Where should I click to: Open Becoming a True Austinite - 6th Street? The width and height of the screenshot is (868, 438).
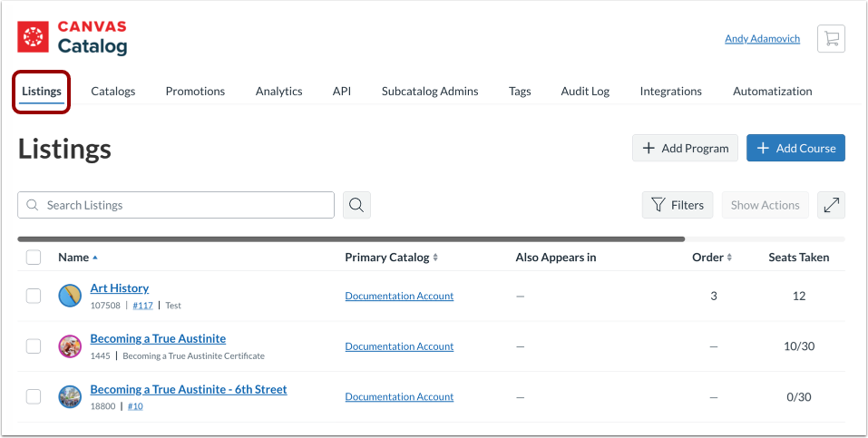[x=189, y=389]
